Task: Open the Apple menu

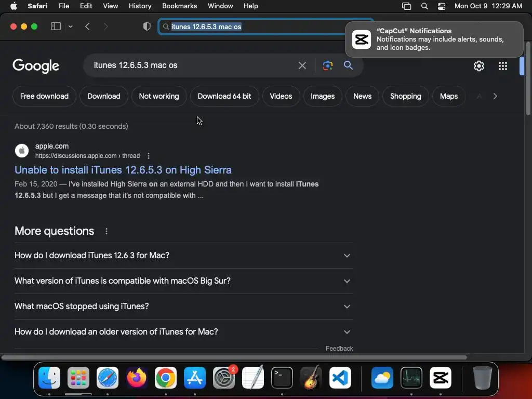Action: coord(14,6)
